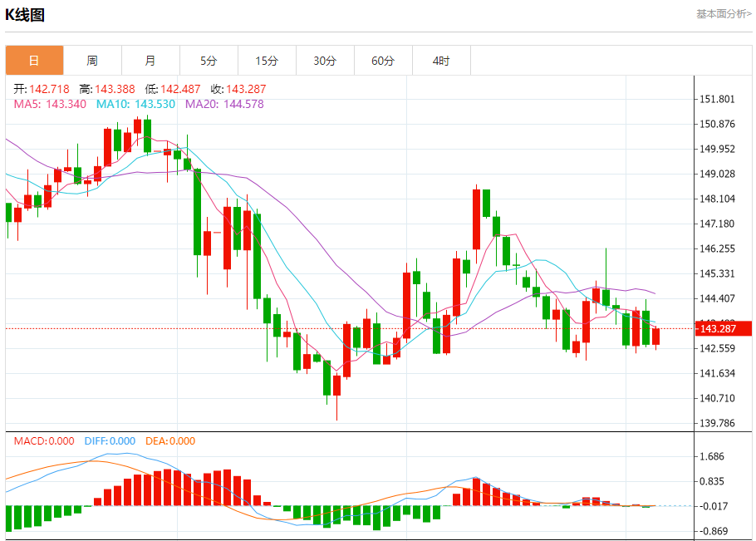This screenshot has width=756, height=541.
Task: Click the 141.634 price axis label
Action: (x=718, y=373)
